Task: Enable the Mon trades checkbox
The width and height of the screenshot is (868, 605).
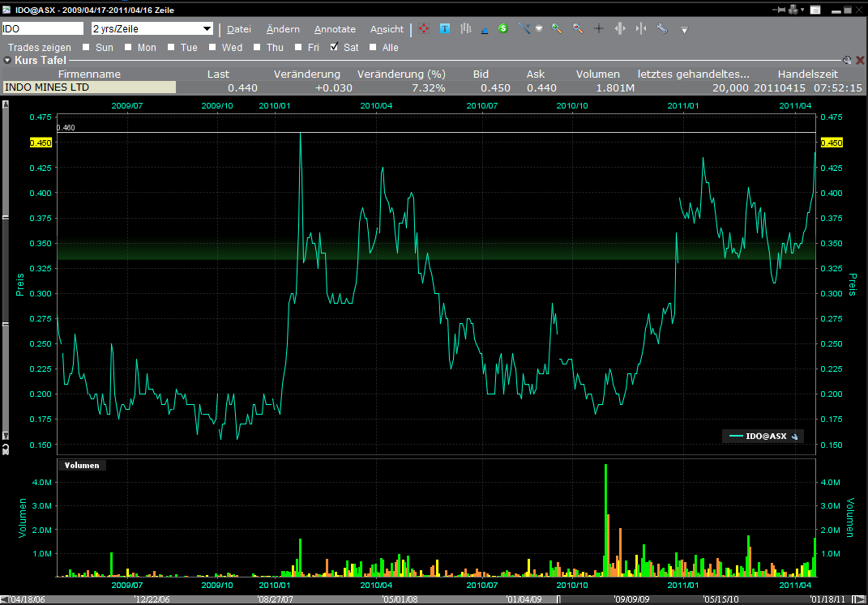Action: pyautogui.click(x=129, y=48)
